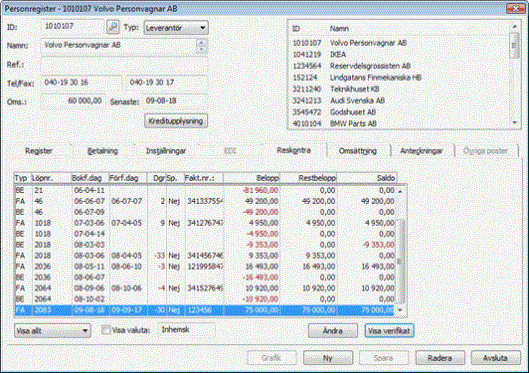The height and width of the screenshot is (373, 529).
Task: Click the supplier list scroll-down arrow
Action: [514, 123]
